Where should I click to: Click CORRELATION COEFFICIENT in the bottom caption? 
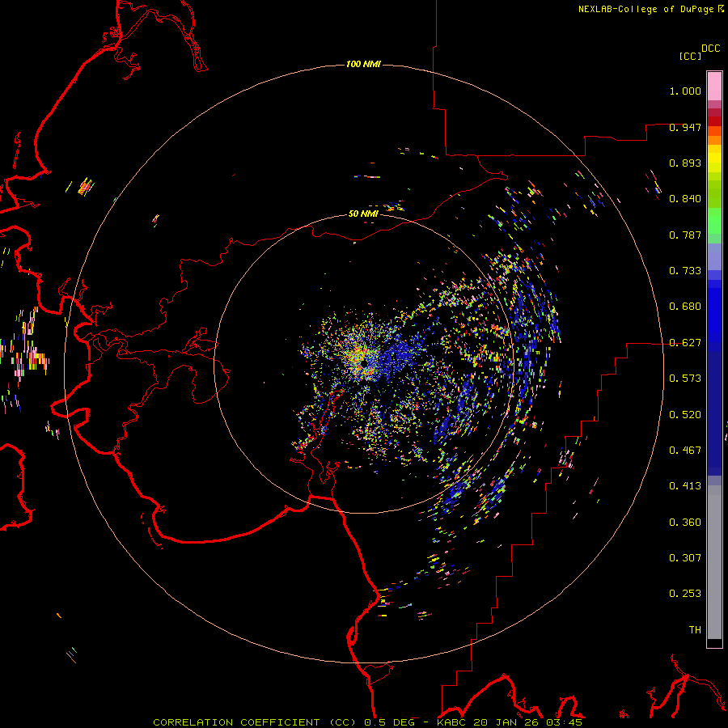coord(236,722)
